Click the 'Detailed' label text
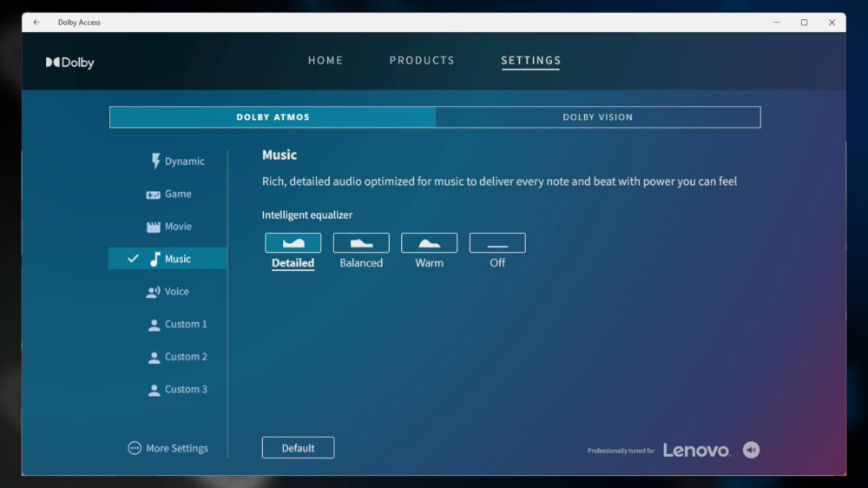The width and height of the screenshot is (868, 488). pyautogui.click(x=293, y=263)
